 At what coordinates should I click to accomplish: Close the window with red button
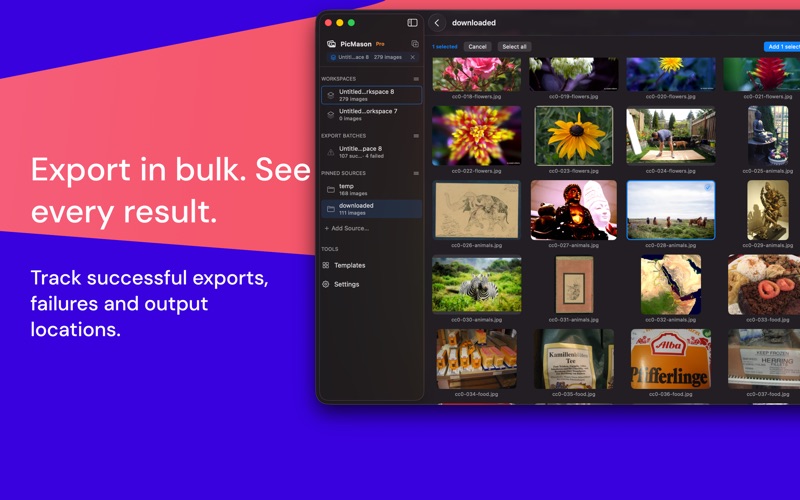tap(328, 22)
